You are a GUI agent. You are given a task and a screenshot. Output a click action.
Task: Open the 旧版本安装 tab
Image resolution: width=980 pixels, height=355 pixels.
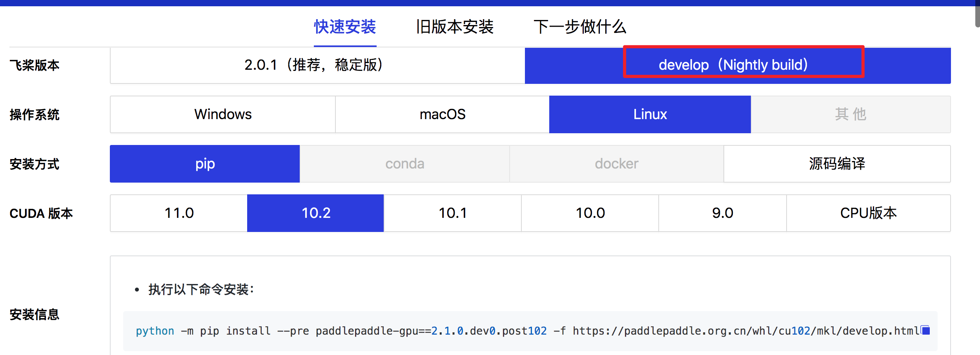[455, 27]
